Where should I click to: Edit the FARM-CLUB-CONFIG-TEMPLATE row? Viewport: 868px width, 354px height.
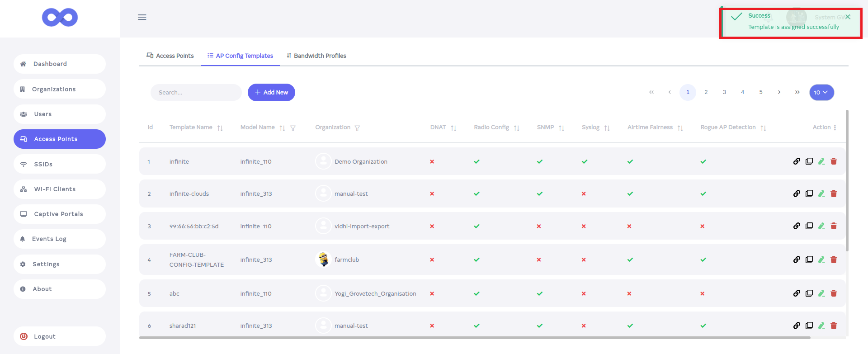(821, 260)
